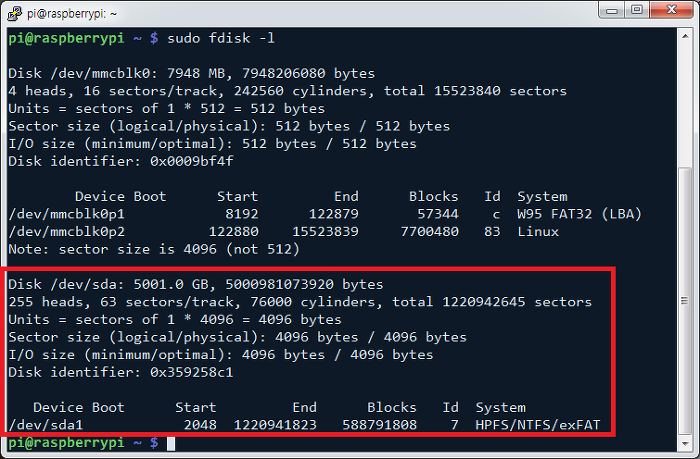Click the '57344' blocks value
This screenshot has width=700, height=459.
pos(438,214)
